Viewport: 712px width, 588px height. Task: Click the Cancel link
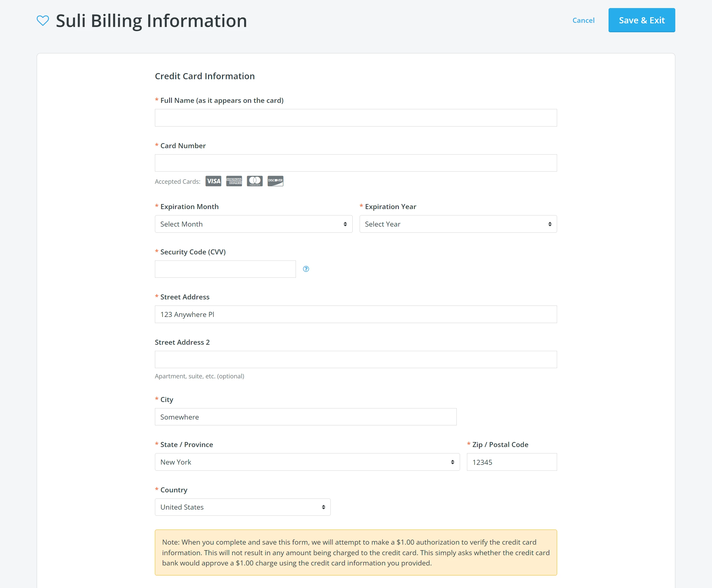[x=583, y=20]
